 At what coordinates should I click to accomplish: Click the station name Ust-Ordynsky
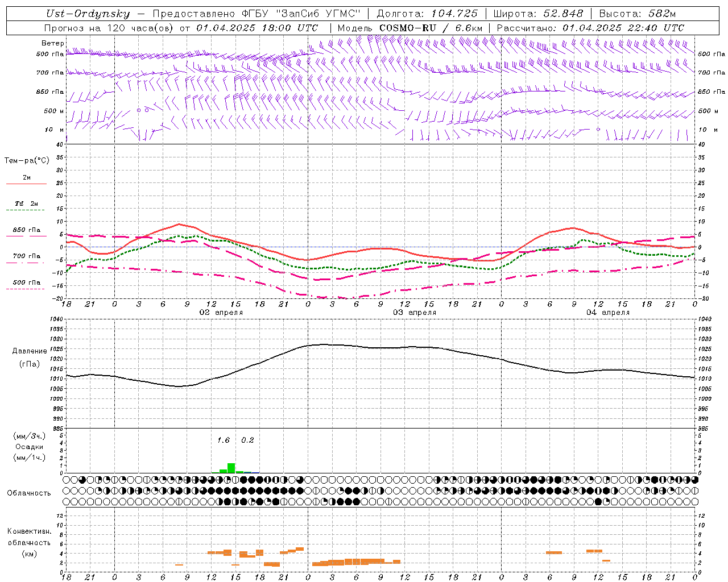(x=88, y=14)
